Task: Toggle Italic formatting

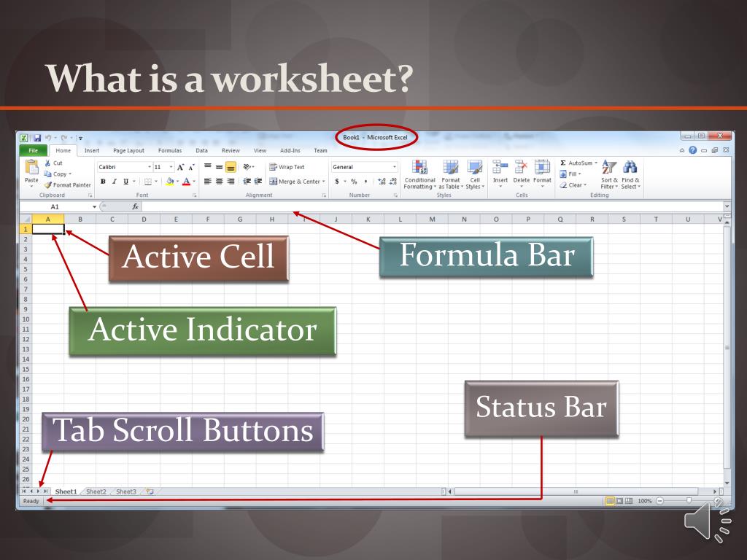Action: (115, 182)
